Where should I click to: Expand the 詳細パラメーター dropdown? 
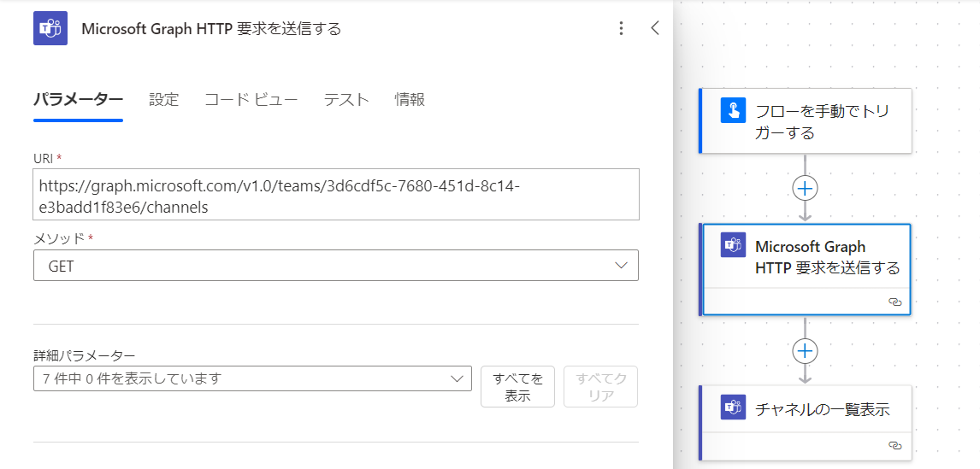[252, 378]
